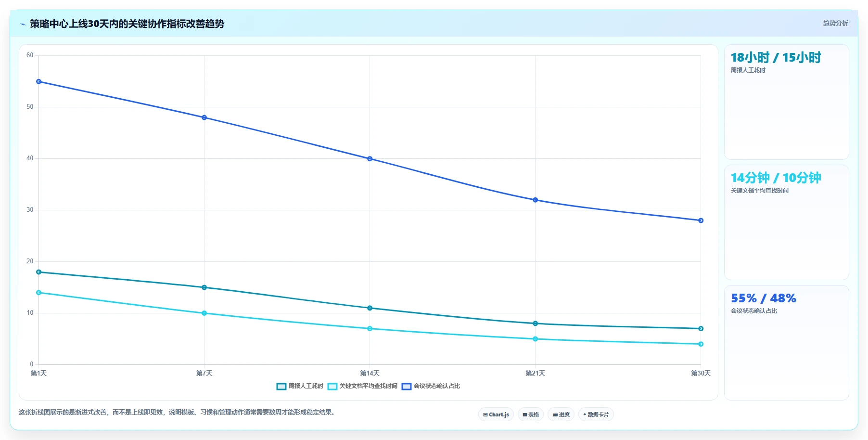Select the 关键文档平均查找时间 point at 第21天 (5)
The image size is (868, 440).
[x=536, y=339]
